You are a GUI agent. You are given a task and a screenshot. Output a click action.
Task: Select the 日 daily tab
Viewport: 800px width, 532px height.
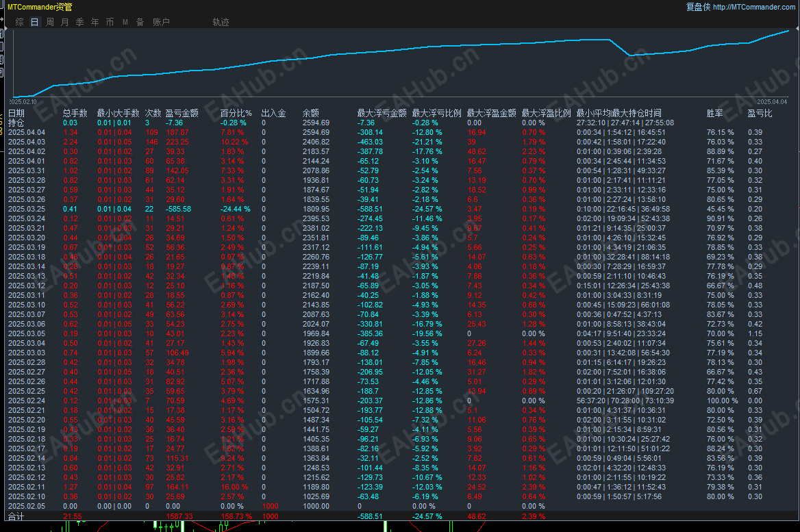pos(35,22)
